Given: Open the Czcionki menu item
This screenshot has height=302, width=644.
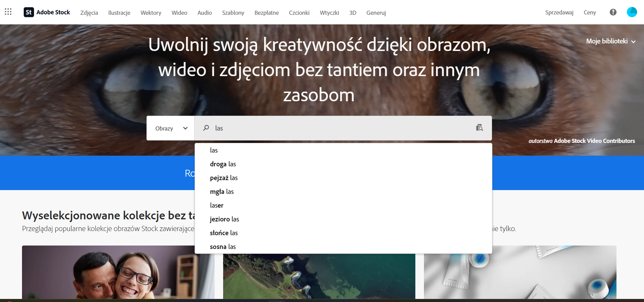Looking at the screenshot, I should pyautogui.click(x=299, y=13).
